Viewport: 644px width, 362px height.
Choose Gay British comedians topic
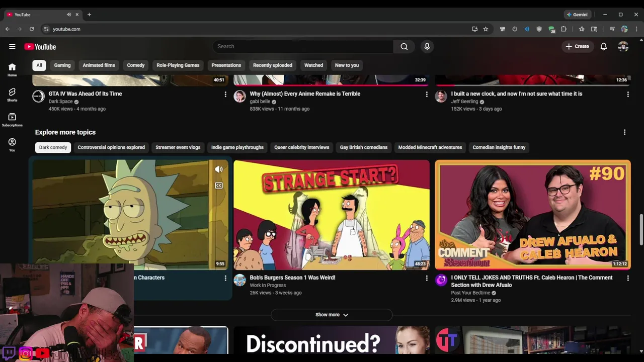tap(364, 147)
